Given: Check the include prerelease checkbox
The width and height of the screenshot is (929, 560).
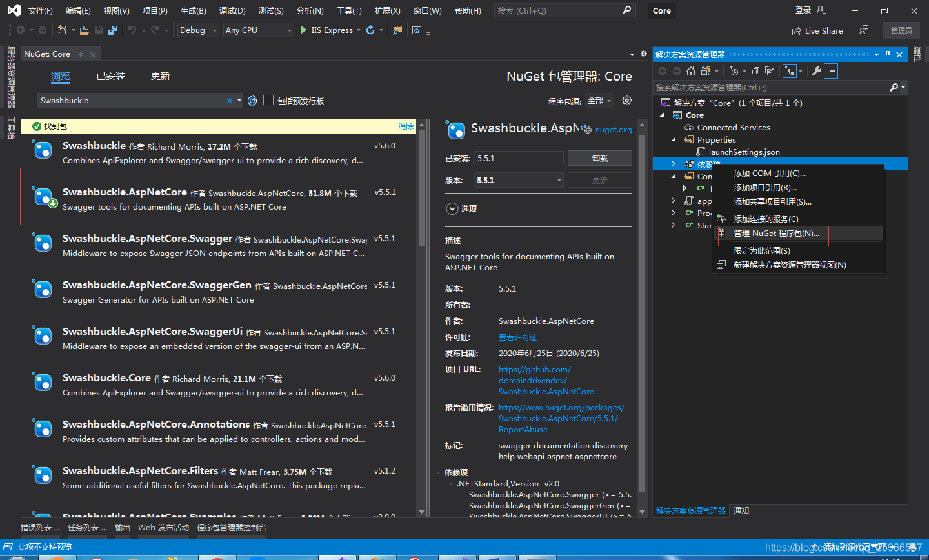Looking at the screenshot, I should pyautogui.click(x=268, y=100).
